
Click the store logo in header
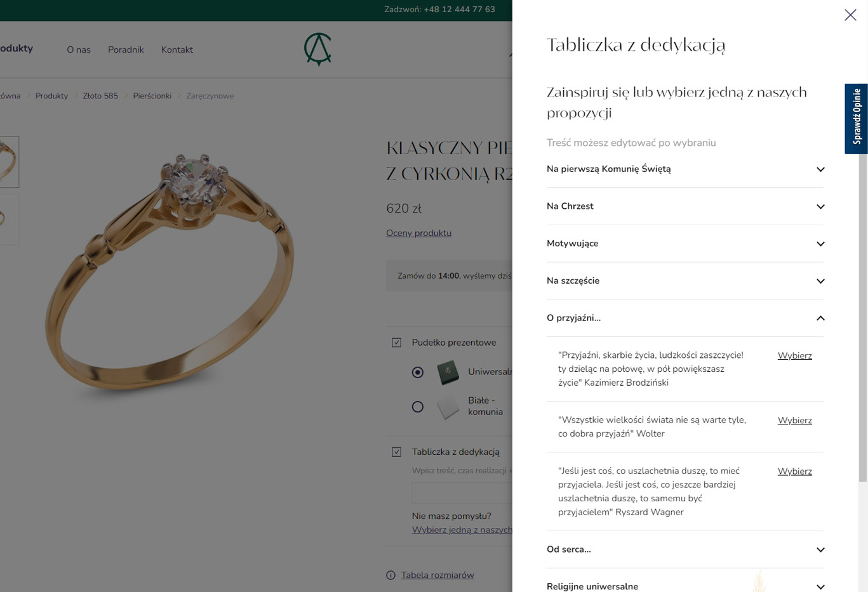tap(317, 49)
